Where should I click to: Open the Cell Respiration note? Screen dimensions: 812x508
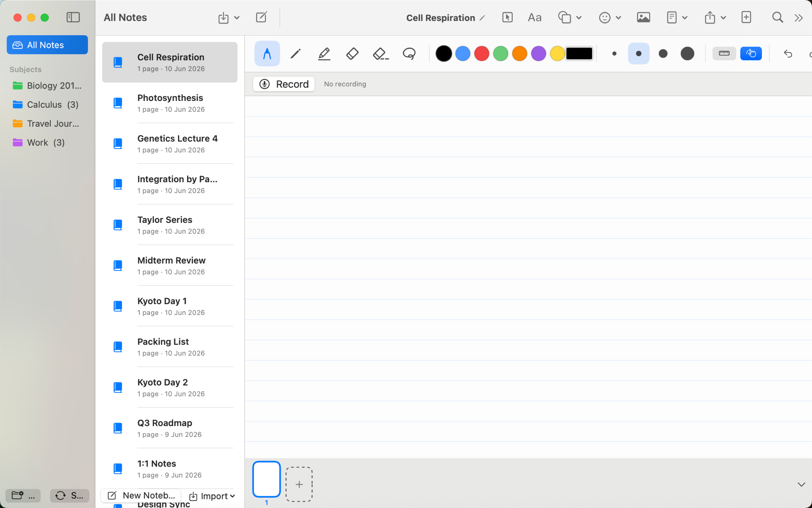[x=170, y=62]
